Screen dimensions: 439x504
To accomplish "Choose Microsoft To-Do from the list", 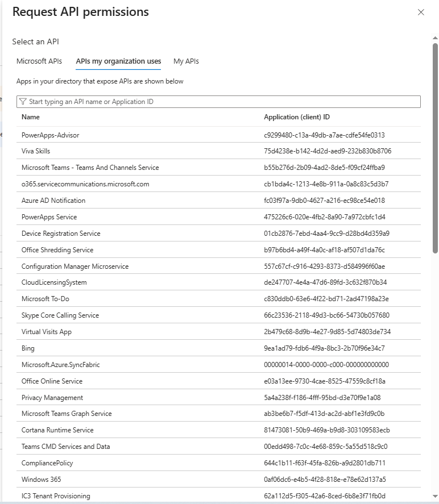I will (45, 299).
